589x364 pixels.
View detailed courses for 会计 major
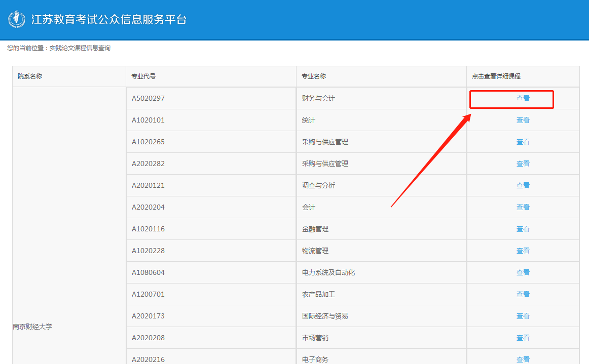pos(523,208)
